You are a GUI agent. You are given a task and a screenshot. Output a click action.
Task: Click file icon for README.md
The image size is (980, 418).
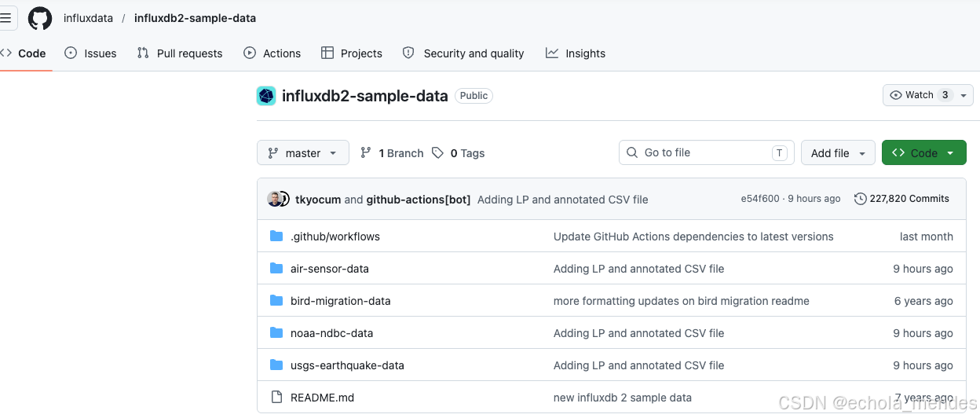tap(276, 398)
